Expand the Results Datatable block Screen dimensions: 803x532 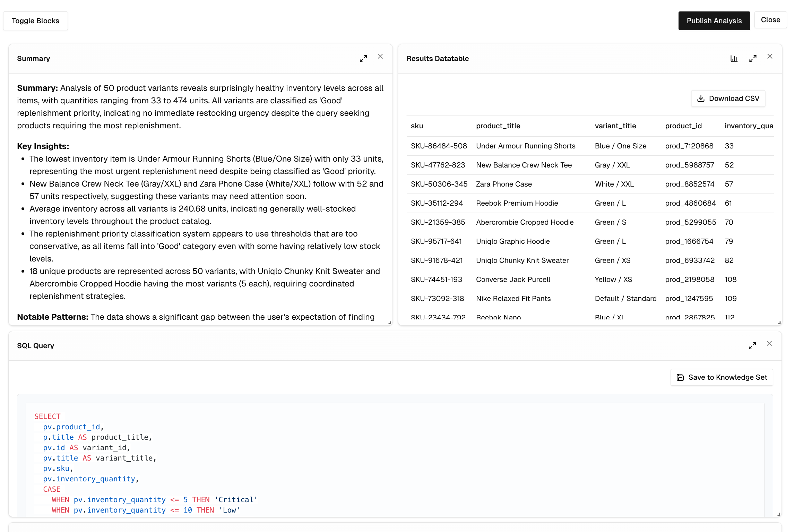coord(753,59)
